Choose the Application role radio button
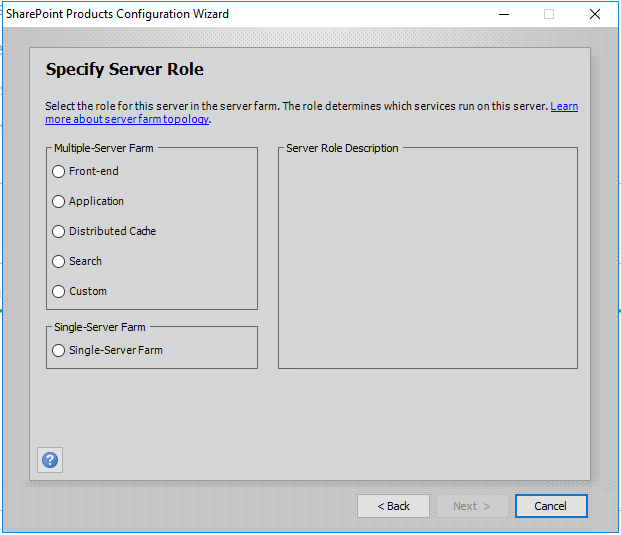The height and width of the screenshot is (535, 621). (x=59, y=202)
